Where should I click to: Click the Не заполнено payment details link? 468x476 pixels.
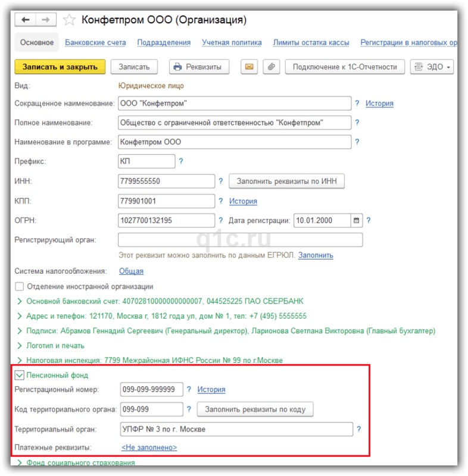149,447
